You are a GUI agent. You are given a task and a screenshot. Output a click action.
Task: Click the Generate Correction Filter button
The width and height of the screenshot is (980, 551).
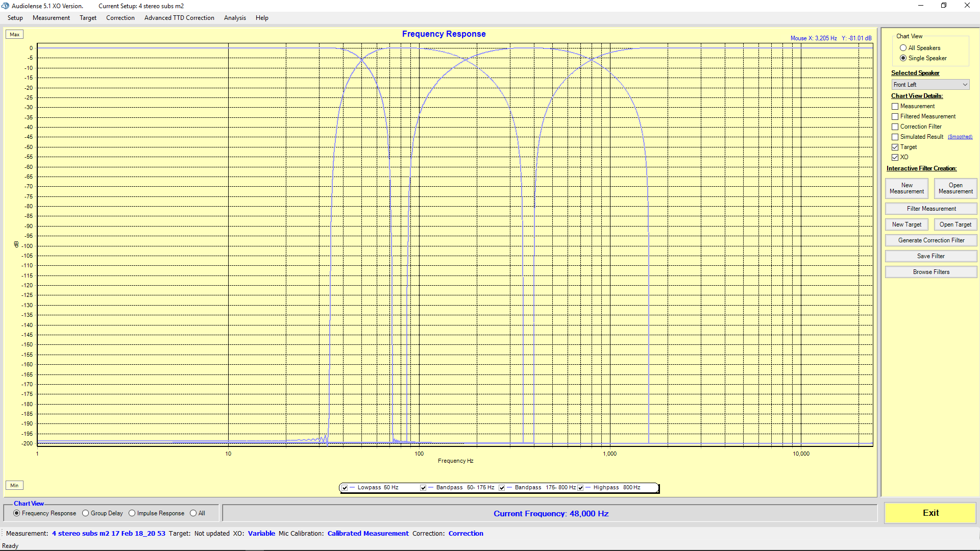(x=931, y=240)
